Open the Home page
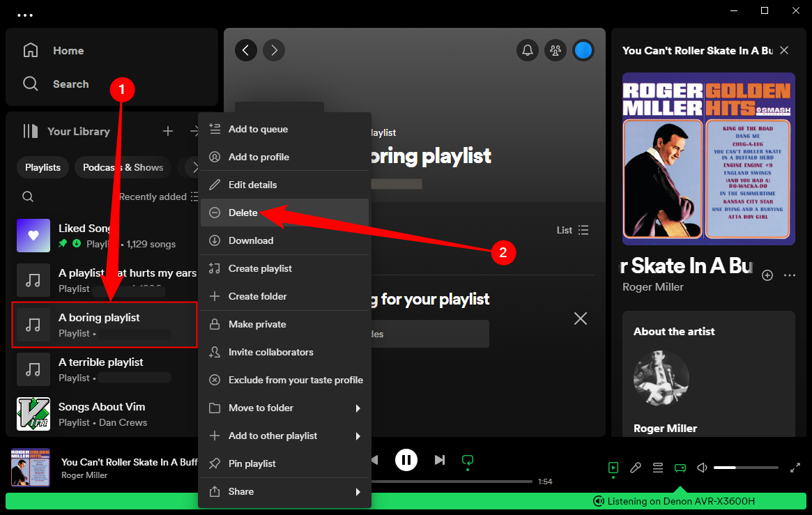Screen dimensions: 812x515 coord(68,50)
